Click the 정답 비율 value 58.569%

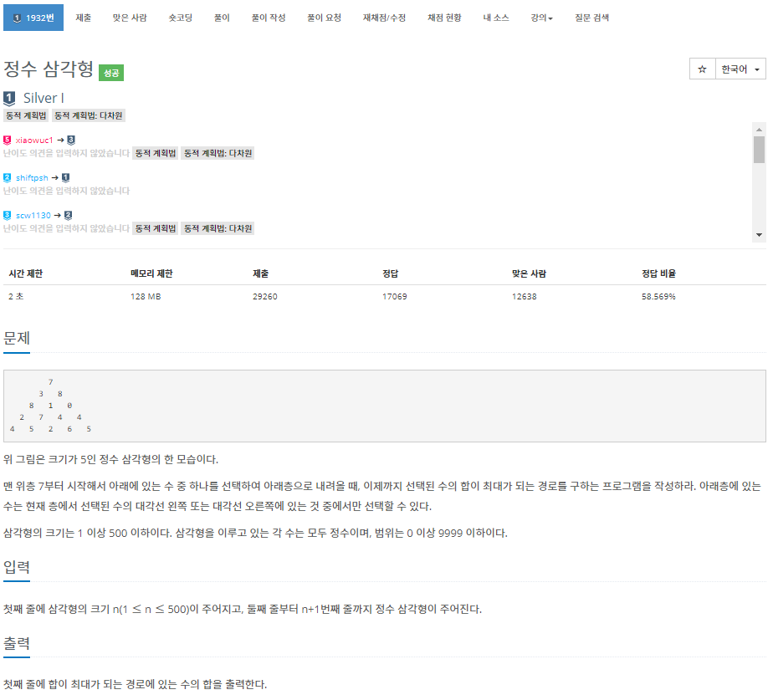(x=658, y=296)
